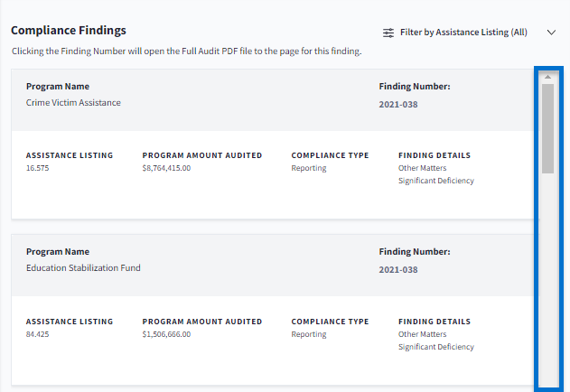Click the Finding Number instruction text
Viewport: 570px width, 392px height.
click(186, 51)
